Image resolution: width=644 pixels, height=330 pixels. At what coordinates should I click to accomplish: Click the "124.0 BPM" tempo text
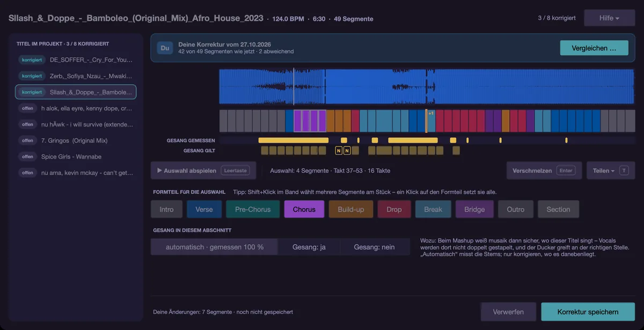[288, 19]
